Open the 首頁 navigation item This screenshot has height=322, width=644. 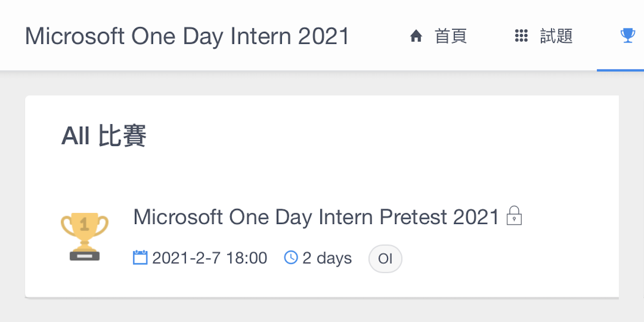point(450,36)
